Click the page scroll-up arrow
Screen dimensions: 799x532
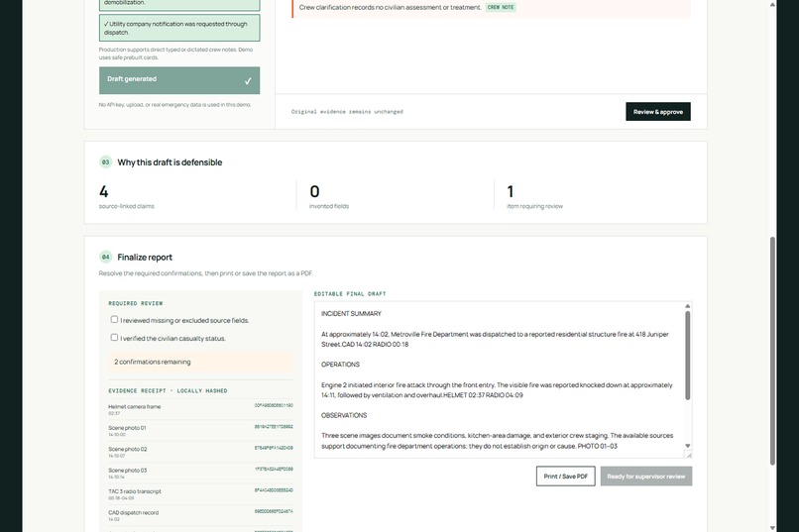[x=772, y=4]
